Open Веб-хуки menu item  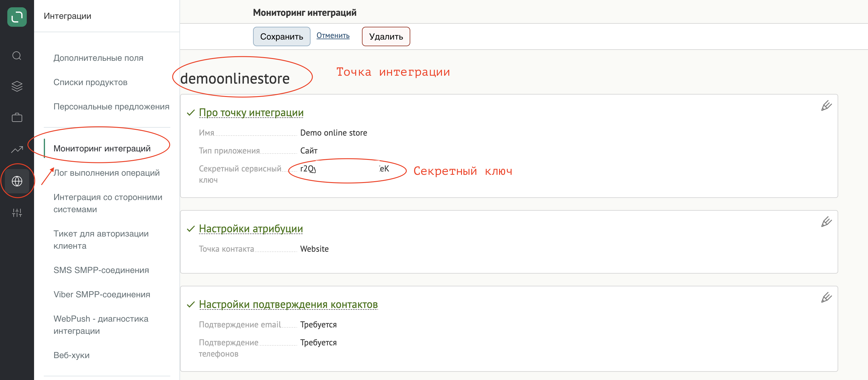71,355
